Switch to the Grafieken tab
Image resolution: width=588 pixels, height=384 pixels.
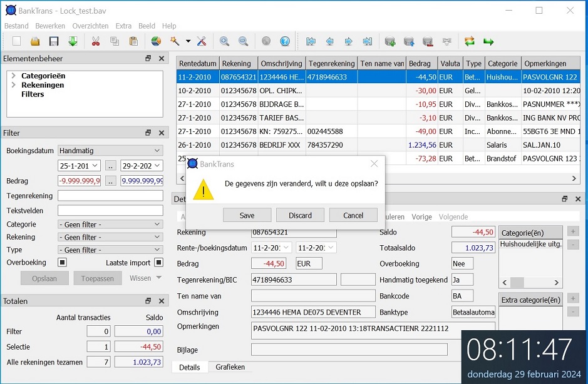(230, 367)
